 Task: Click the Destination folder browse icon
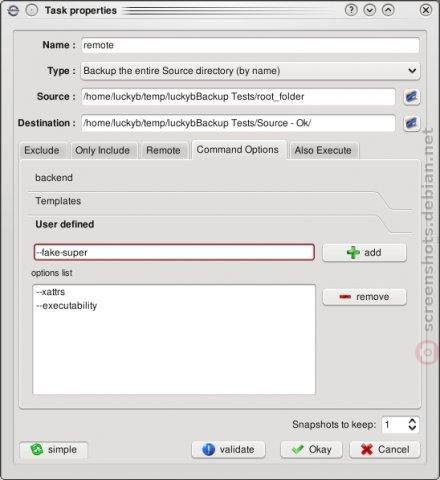[412, 123]
